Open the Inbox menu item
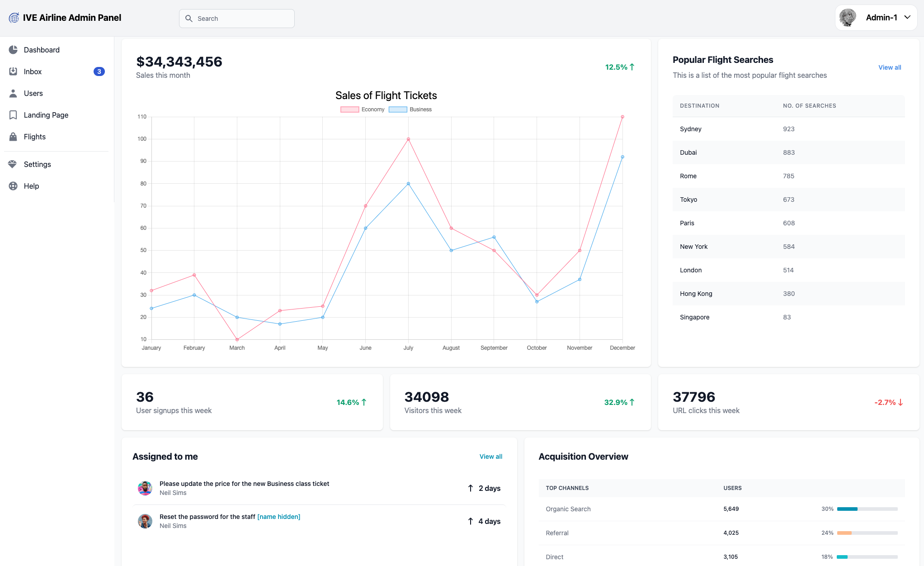This screenshot has height=566, width=924. pos(33,71)
